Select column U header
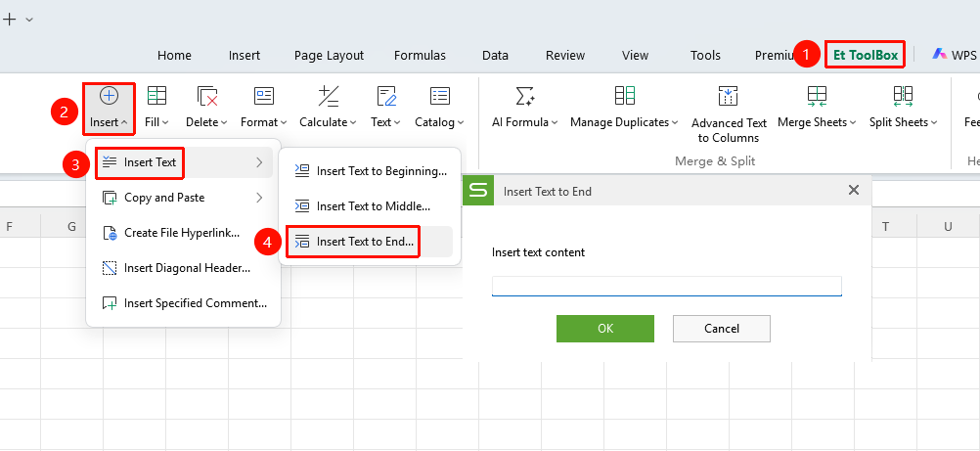Screen dimensions: 980x451 coord(948,226)
